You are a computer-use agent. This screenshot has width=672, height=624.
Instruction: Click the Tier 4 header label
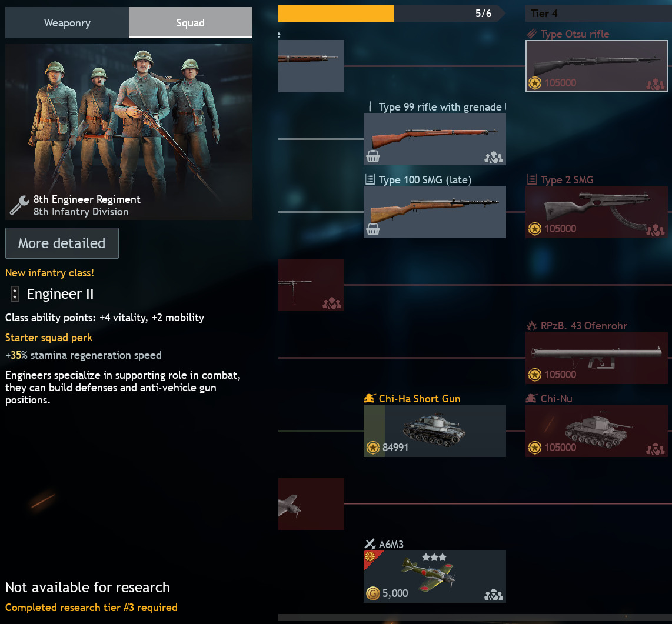click(544, 14)
